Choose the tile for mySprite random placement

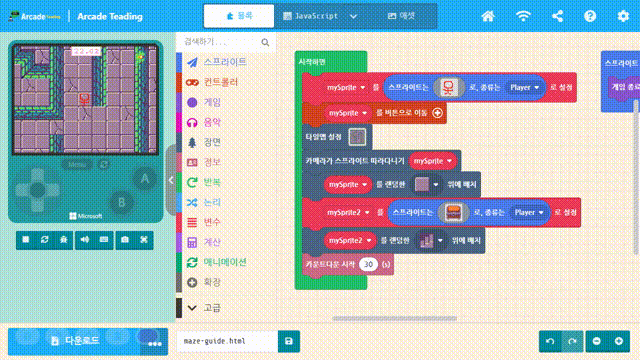(x=425, y=184)
